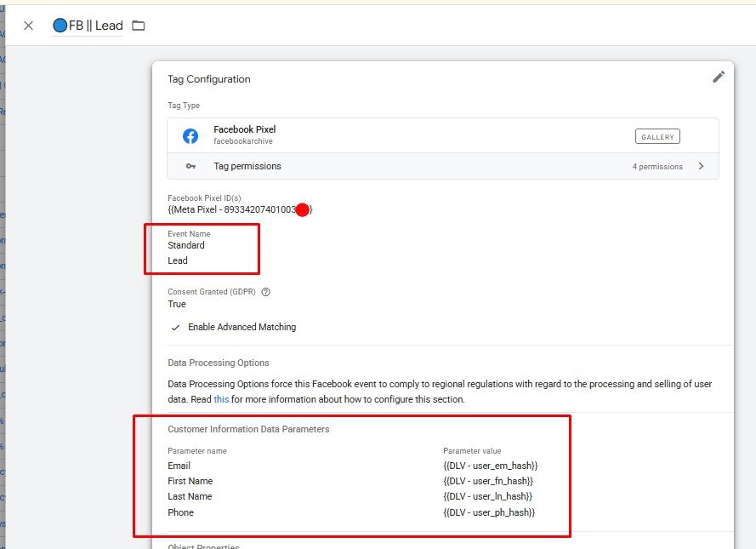Click the Phone parameter name

[180, 512]
